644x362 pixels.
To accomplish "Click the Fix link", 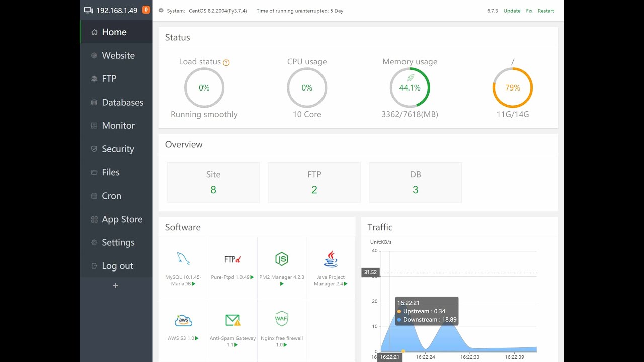I will [x=529, y=11].
